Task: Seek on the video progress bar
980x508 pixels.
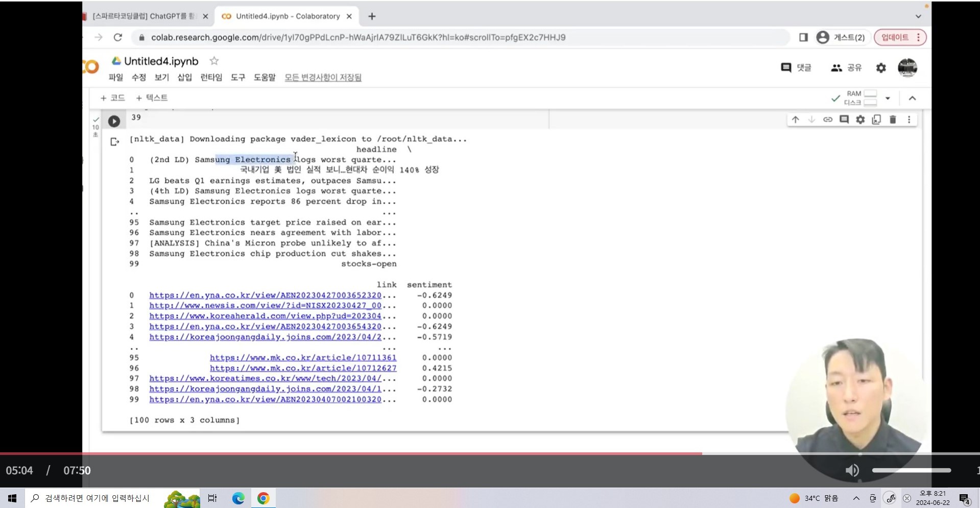Action: pos(490,453)
